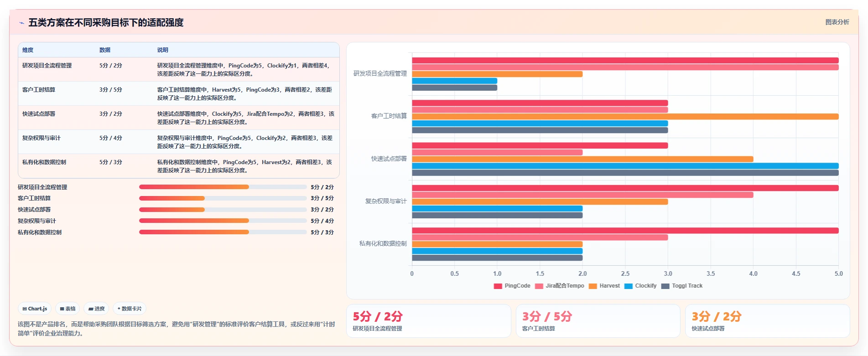Click the Chart.js tag chip
The height and width of the screenshot is (356, 868).
[35, 309]
